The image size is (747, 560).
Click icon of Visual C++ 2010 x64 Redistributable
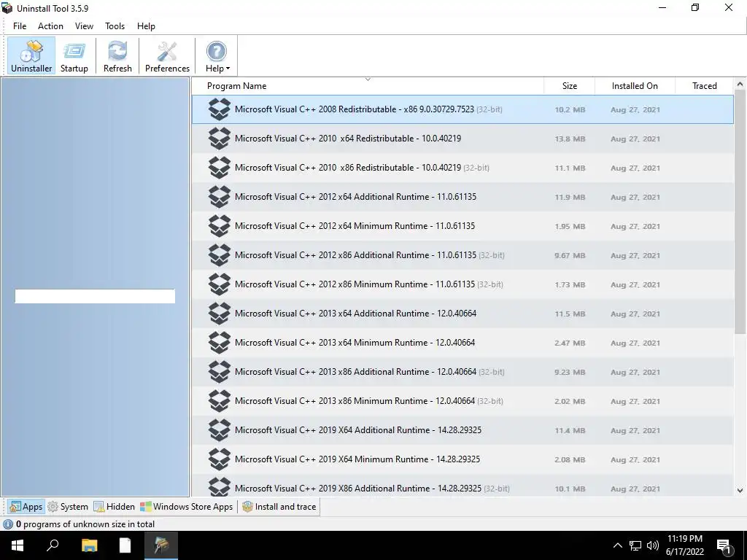[220, 139]
